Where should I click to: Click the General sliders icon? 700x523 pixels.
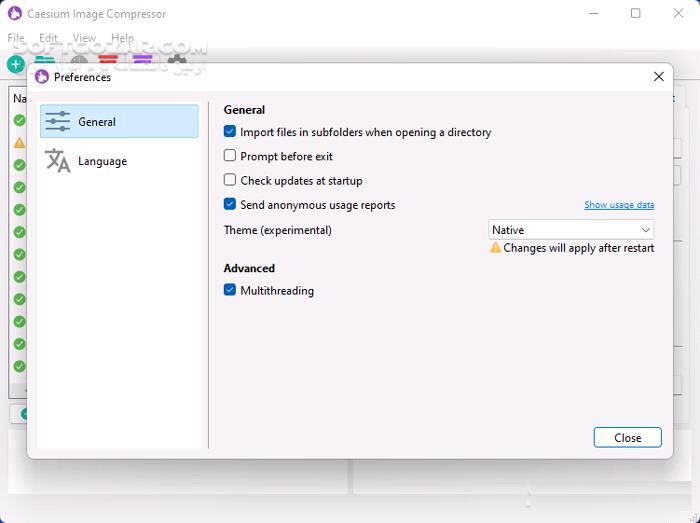pos(58,121)
